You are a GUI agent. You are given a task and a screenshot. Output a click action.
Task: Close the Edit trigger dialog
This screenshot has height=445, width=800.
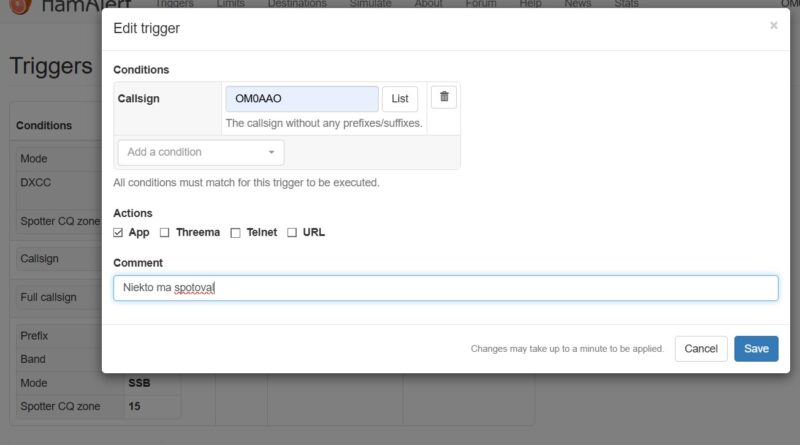[x=773, y=26]
